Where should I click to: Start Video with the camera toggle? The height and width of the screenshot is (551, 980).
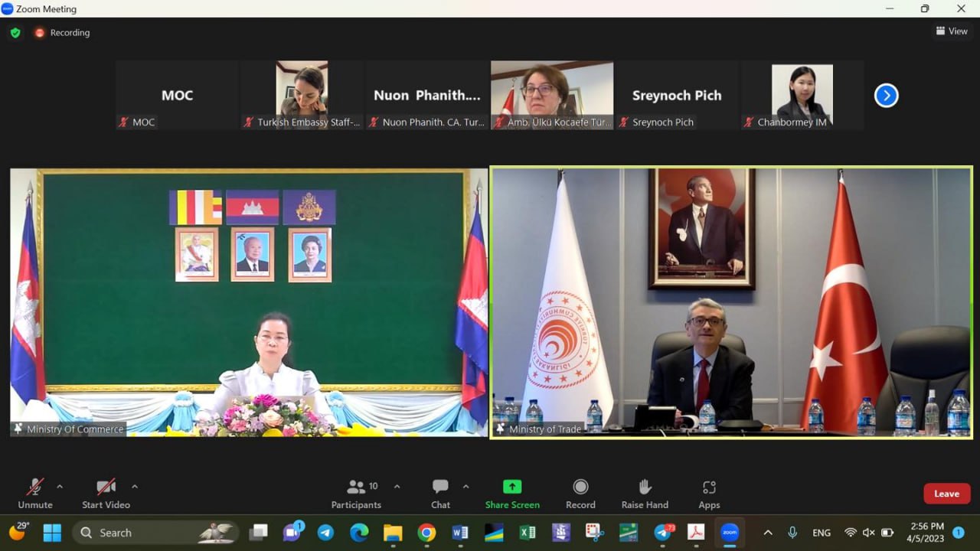106,494
